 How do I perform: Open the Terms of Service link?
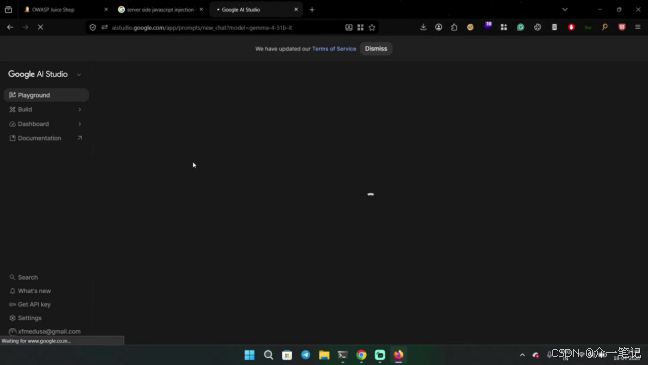[x=334, y=49]
